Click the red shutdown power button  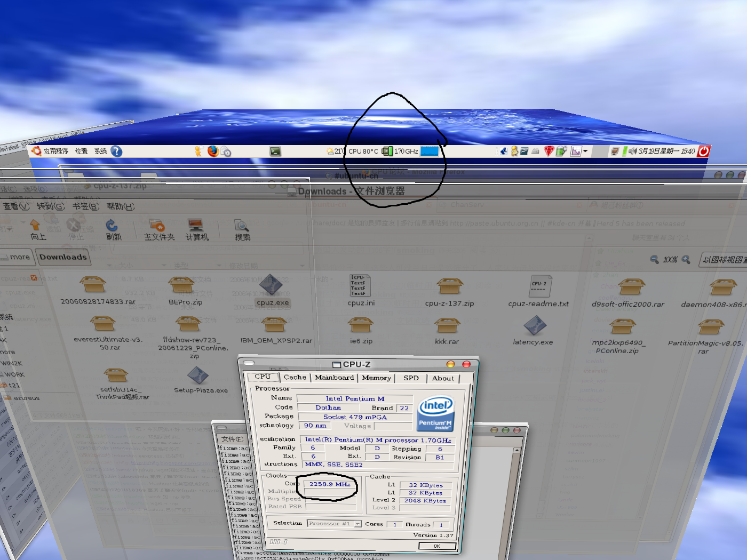click(704, 151)
